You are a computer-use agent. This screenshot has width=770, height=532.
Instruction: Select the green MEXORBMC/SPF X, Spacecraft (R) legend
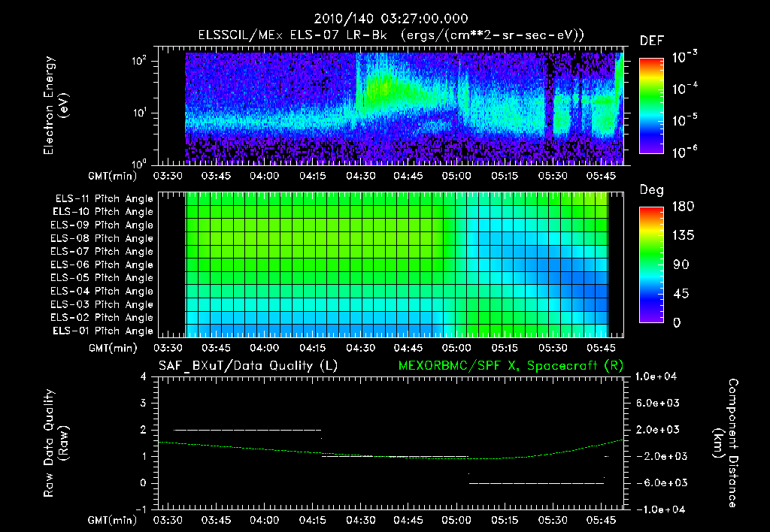(x=511, y=366)
